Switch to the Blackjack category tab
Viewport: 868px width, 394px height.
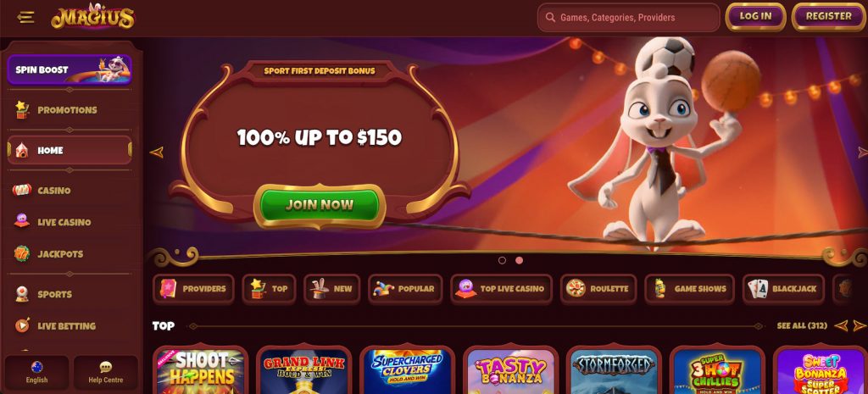(783, 289)
